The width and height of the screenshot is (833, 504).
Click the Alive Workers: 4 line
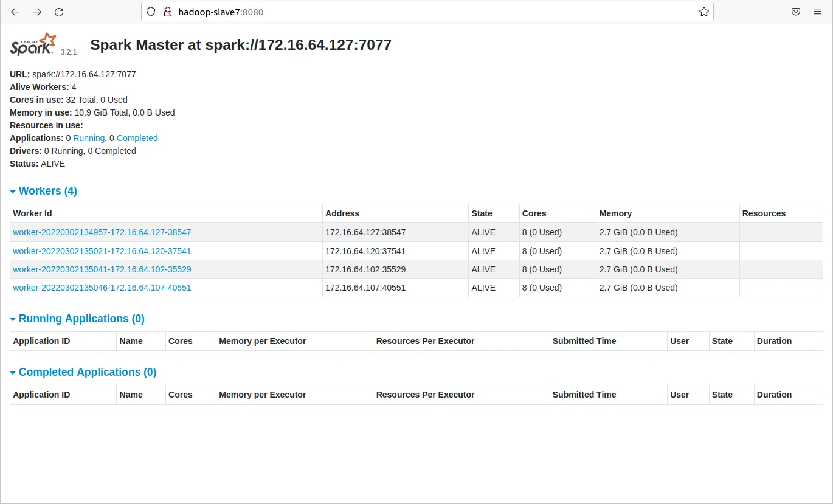(43, 87)
